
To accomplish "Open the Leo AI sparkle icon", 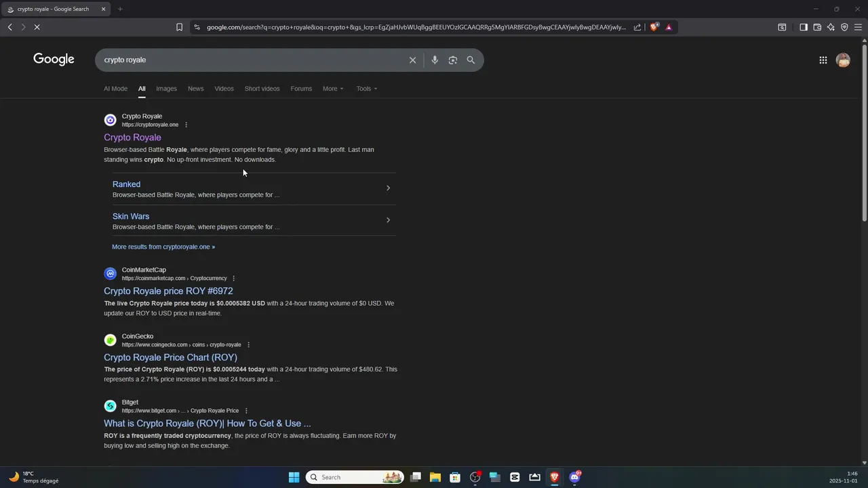I will (831, 27).
